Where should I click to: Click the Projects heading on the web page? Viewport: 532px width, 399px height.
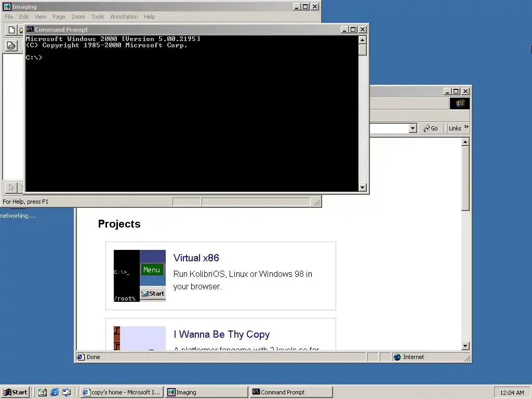click(x=119, y=224)
